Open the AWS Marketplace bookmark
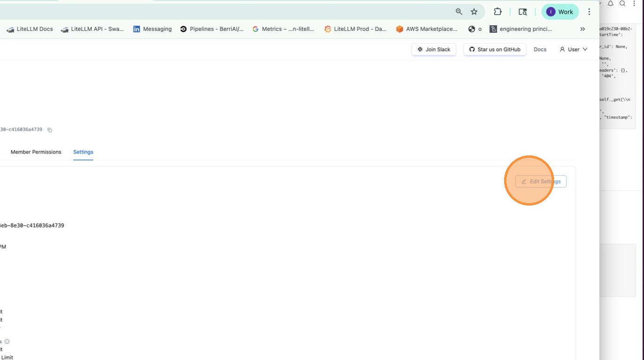 click(427, 29)
